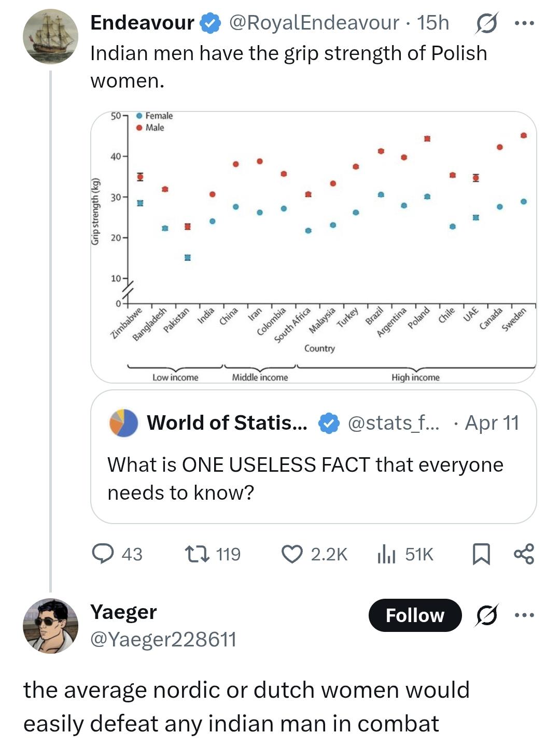Open more options on Endeavour's post
560x747 pixels.
524,23
